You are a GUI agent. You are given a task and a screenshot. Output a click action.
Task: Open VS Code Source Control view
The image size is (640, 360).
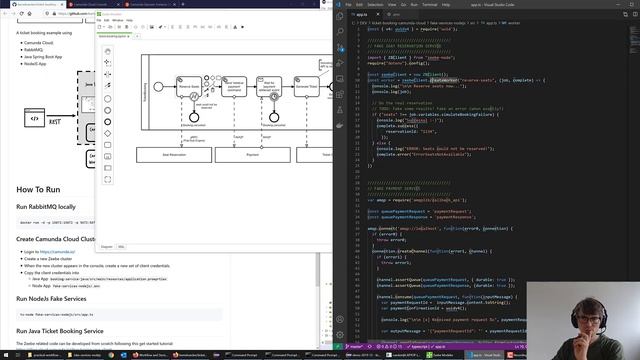(x=340, y=48)
